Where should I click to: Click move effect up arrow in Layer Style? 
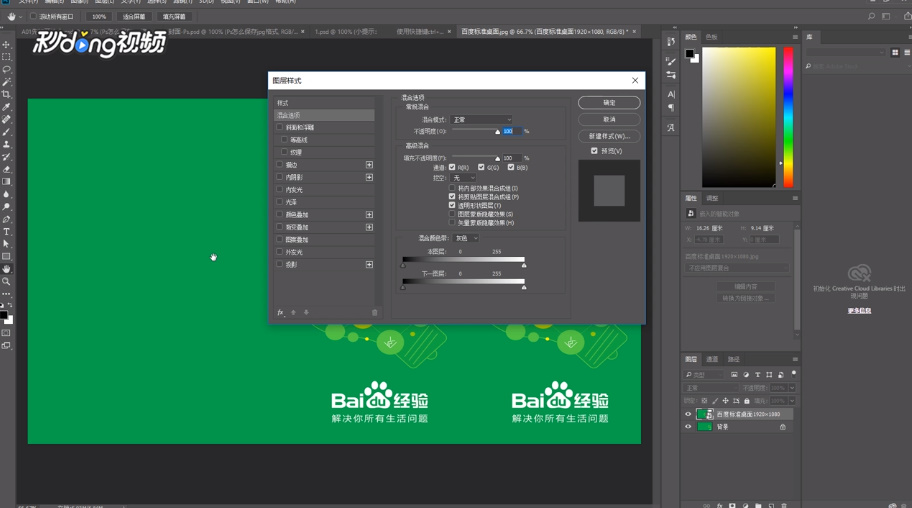tap(294, 312)
